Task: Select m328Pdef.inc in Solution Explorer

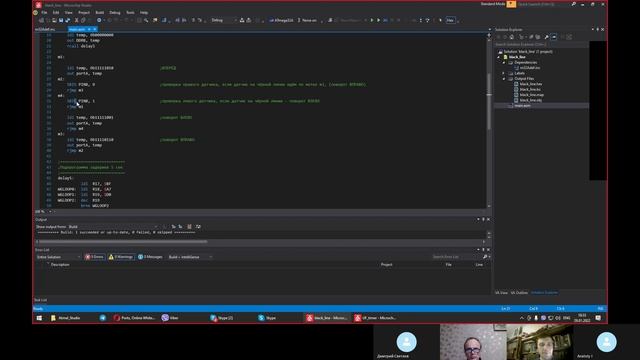Action: (x=530, y=68)
